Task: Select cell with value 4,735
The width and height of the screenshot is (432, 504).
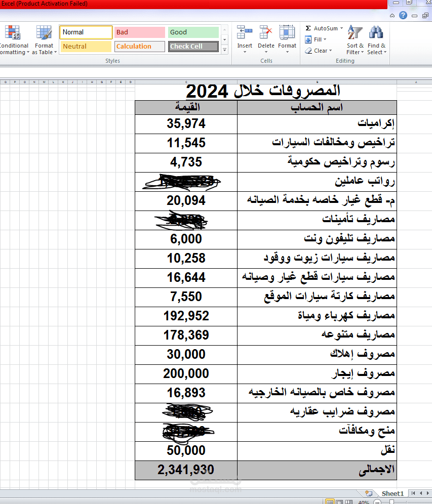Action: tap(186, 162)
